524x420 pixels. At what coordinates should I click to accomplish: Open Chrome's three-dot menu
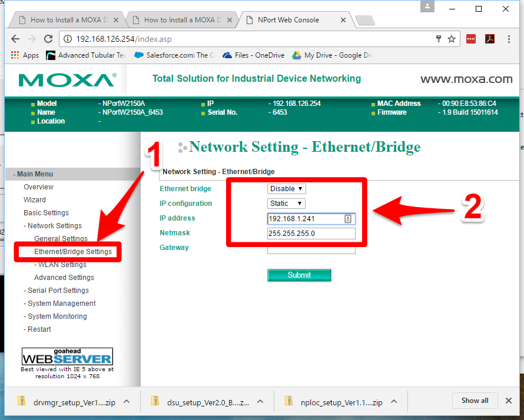(509, 39)
